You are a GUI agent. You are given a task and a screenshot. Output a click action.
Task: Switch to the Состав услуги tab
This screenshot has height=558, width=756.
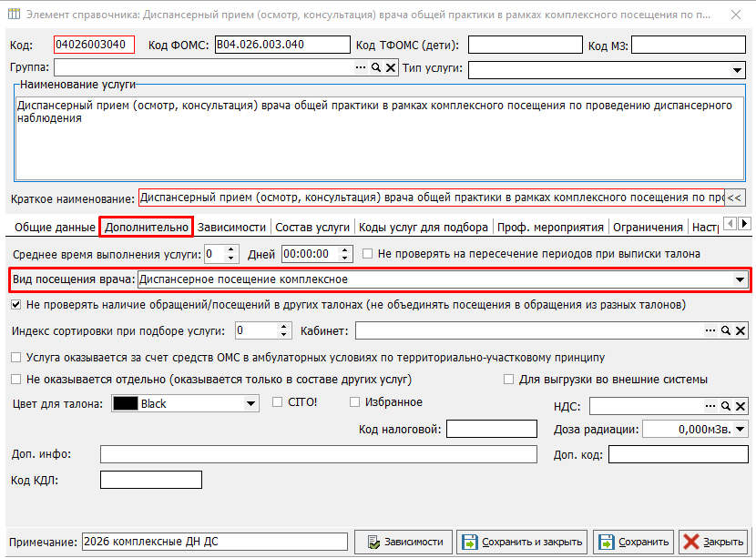click(x=312, y=228)
